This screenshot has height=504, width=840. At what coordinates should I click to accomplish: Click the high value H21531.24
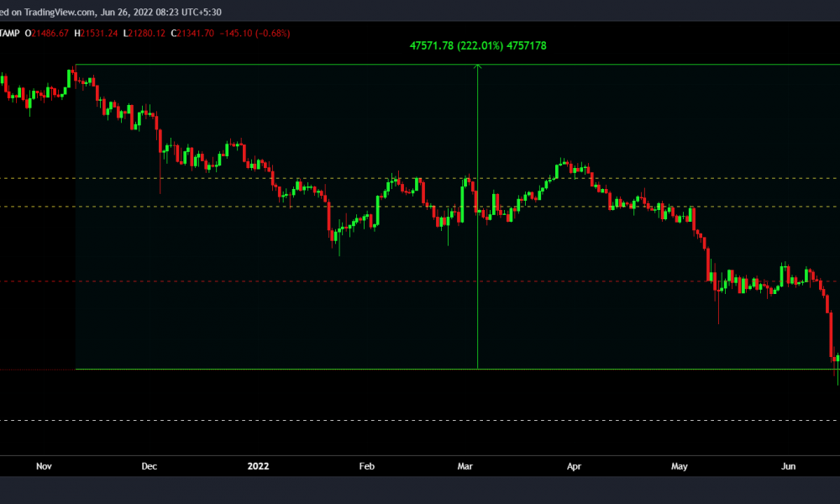click(x=96, y=34)
